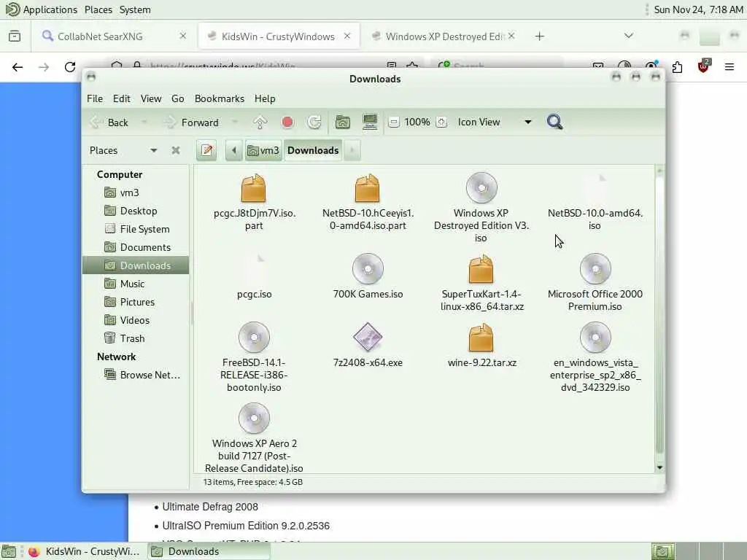Click the Forward navigation button
Viewport: 747px width, 560px height.
(x=193, y=122)
